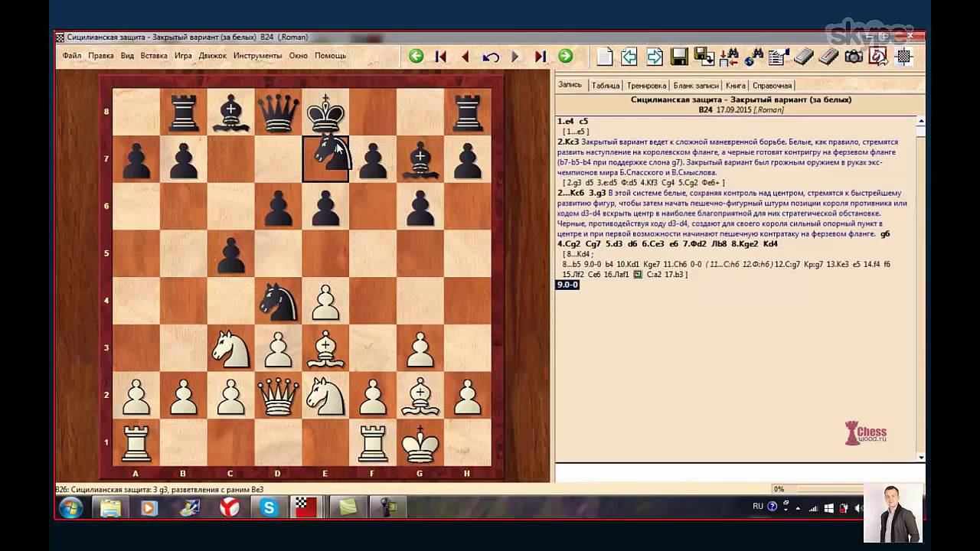This screenshot has height=551, width=980.
Task: Open the Правка menu
Action: click(101, 56)
